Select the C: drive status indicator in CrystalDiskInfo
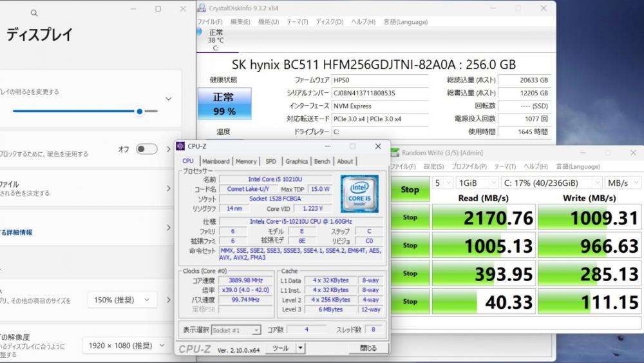644x363 pixels. pyautogui.click(x=216, y=40)
